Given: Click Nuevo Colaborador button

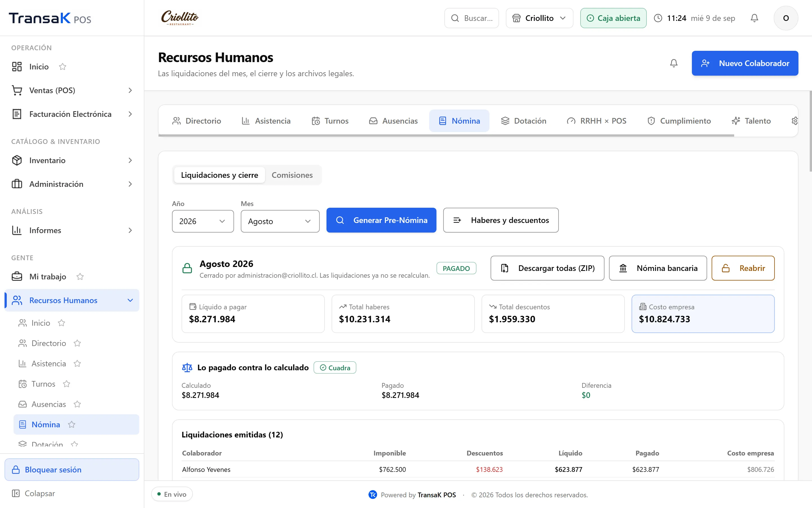Looking at the screenshot, I should click(x=745, y=63).
